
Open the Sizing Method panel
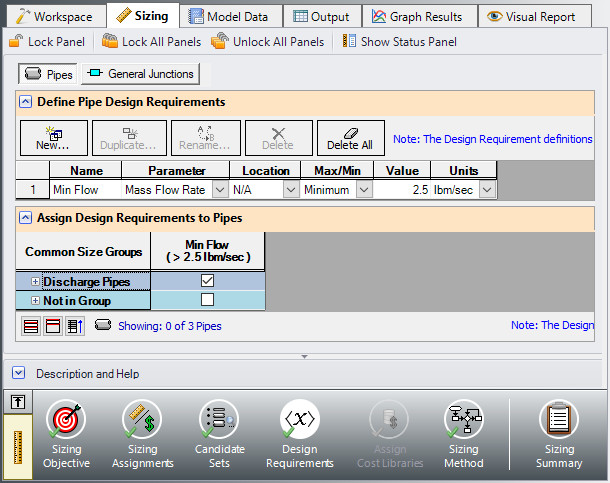[463, 435]
